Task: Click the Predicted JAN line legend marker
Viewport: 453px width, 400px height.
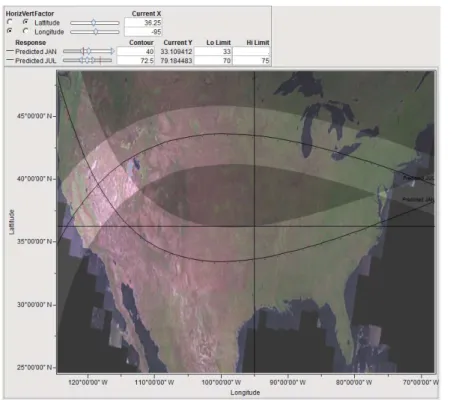Action: pyautogui.click(x=10, y=51)
